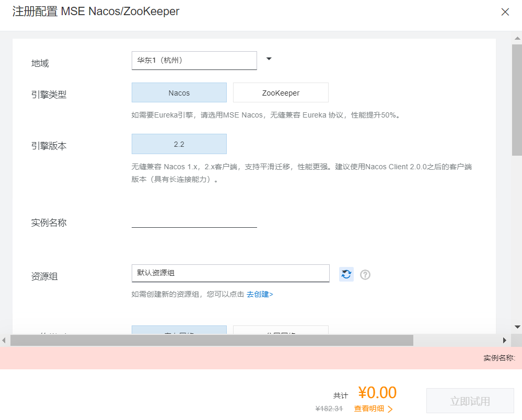This screenshot has height=420, width=522.
Task: Click the 实例名称: text in error banner
Action: tap(499, 358)
